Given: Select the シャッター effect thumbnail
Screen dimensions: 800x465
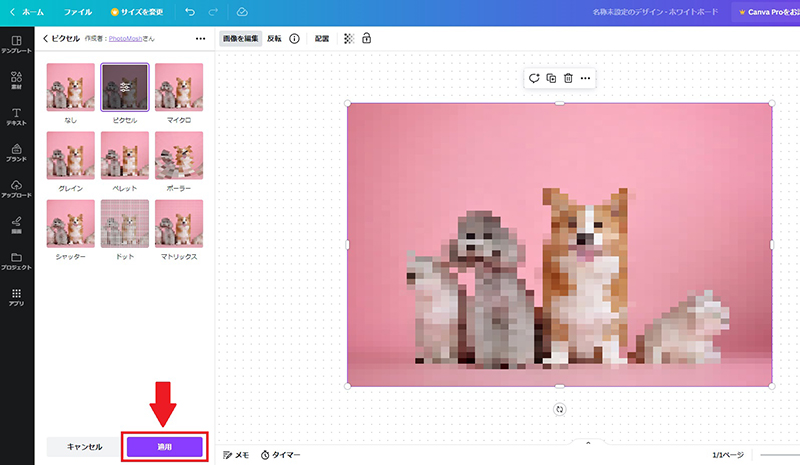Looking at the screenshot, I should point(70,224).
